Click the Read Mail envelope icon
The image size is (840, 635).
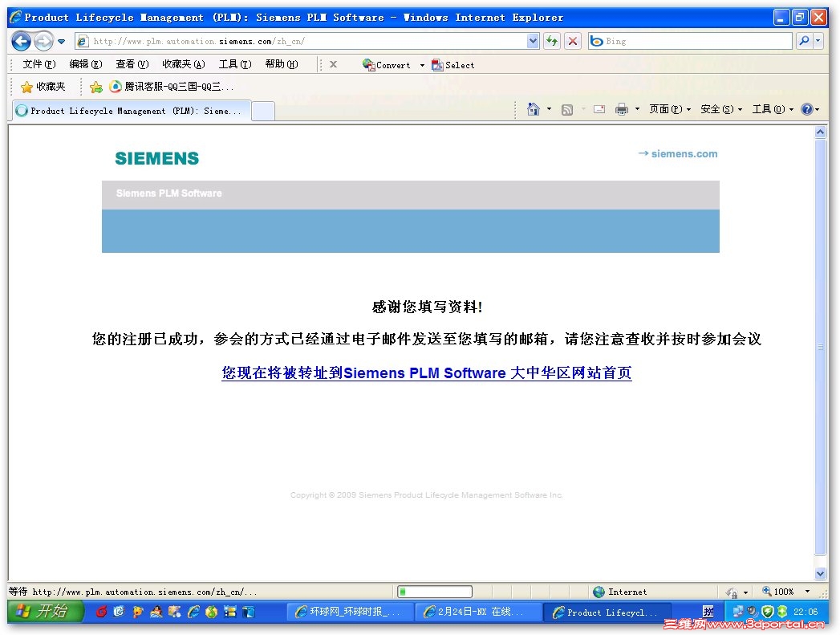coord(599,109)
